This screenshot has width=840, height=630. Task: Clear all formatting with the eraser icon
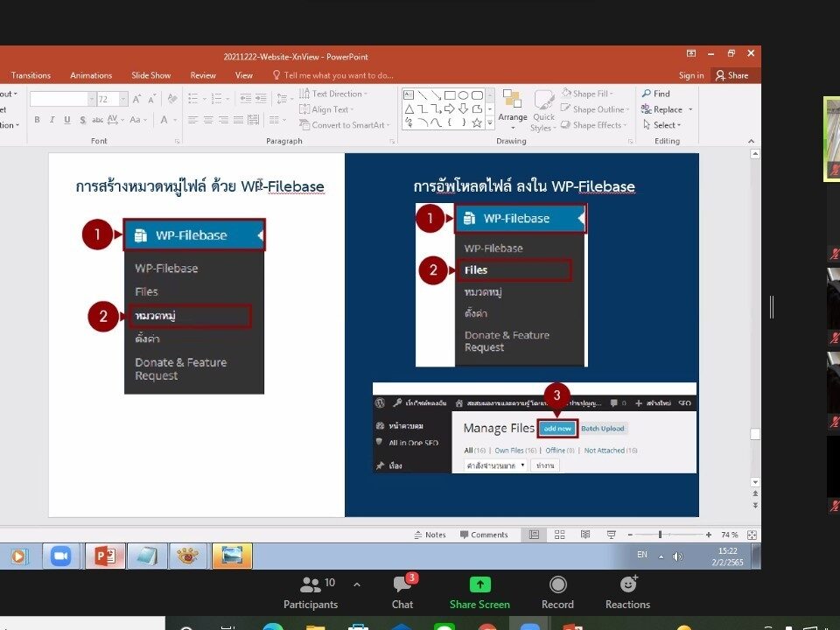tap(172, 99)
